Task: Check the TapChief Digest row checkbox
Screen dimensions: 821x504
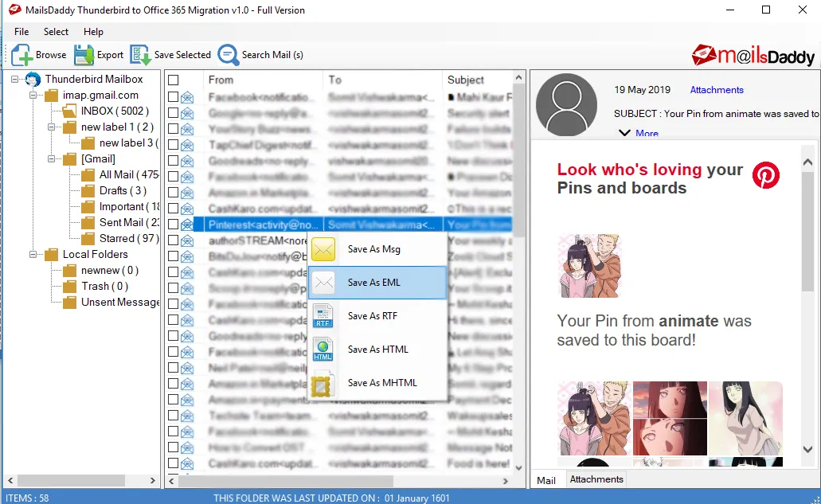Action: click(174, 144)
